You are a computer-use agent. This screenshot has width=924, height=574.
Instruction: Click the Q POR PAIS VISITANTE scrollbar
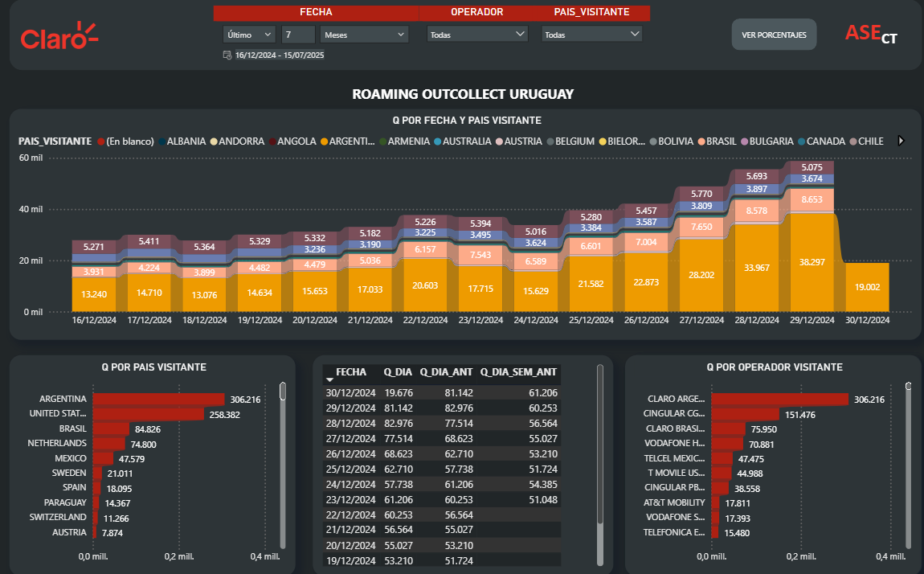coord(283,465)
